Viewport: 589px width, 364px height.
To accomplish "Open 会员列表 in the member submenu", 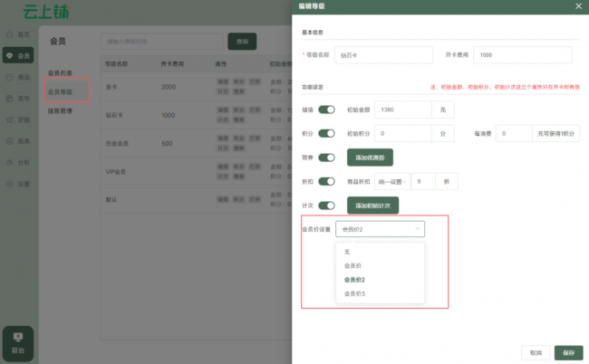I will tap(60, 72).
